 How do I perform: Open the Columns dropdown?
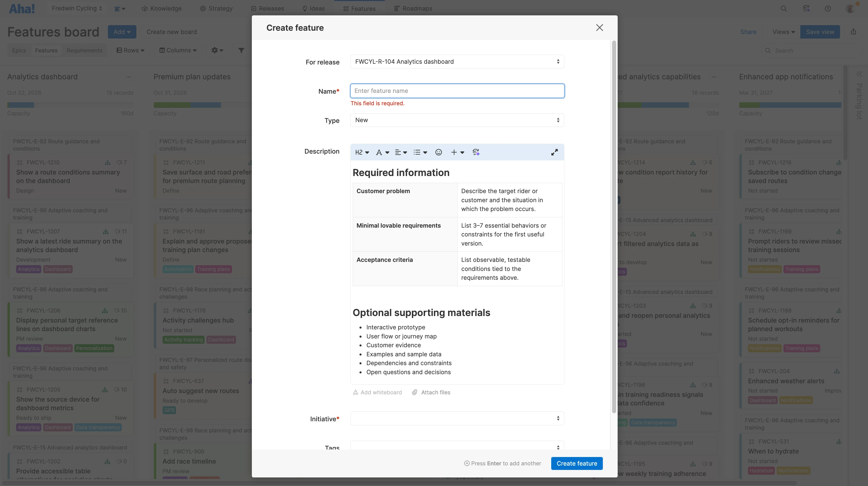(x=178, y=51)
